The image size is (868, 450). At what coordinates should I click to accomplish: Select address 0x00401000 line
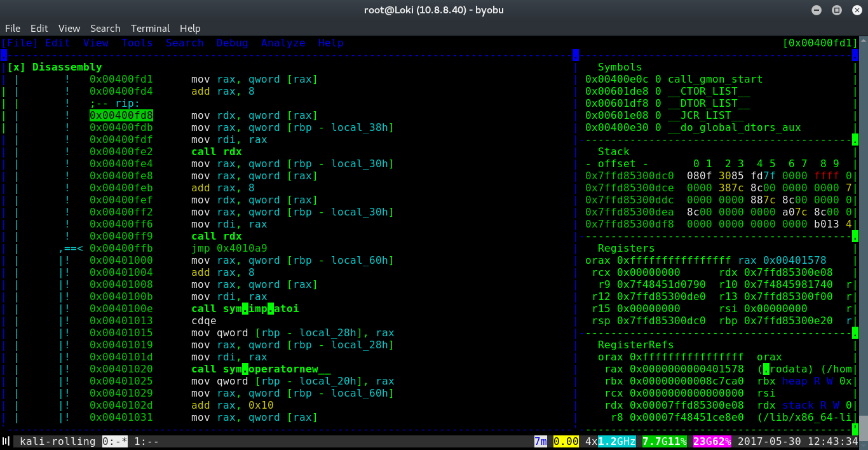point(121,261)
